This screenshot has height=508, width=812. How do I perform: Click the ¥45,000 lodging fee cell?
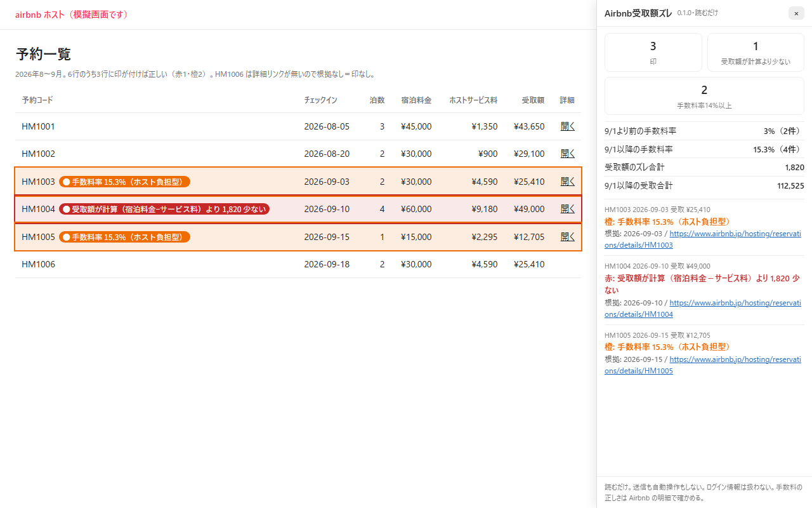pyautogui.click(x=416, y=126)
